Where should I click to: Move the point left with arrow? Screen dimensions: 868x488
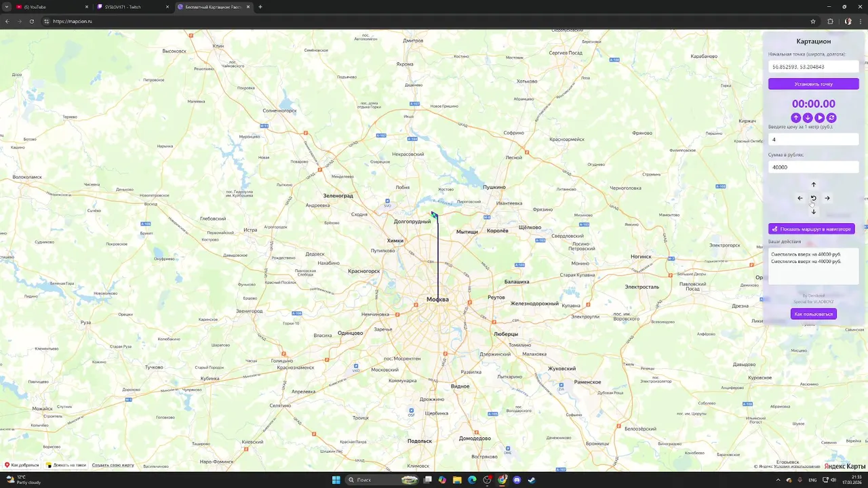pyautogui.click(x=800, y=198)
